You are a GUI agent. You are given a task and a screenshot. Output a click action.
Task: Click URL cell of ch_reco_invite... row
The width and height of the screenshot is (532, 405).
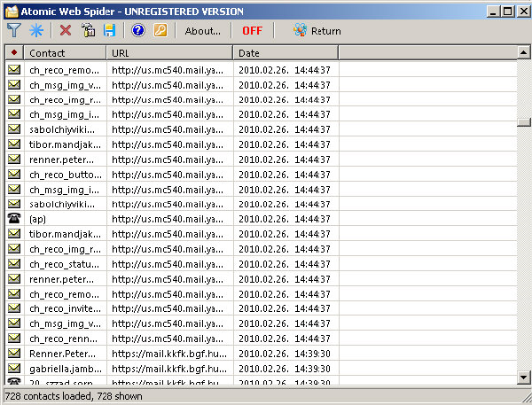tap(168, 308)
